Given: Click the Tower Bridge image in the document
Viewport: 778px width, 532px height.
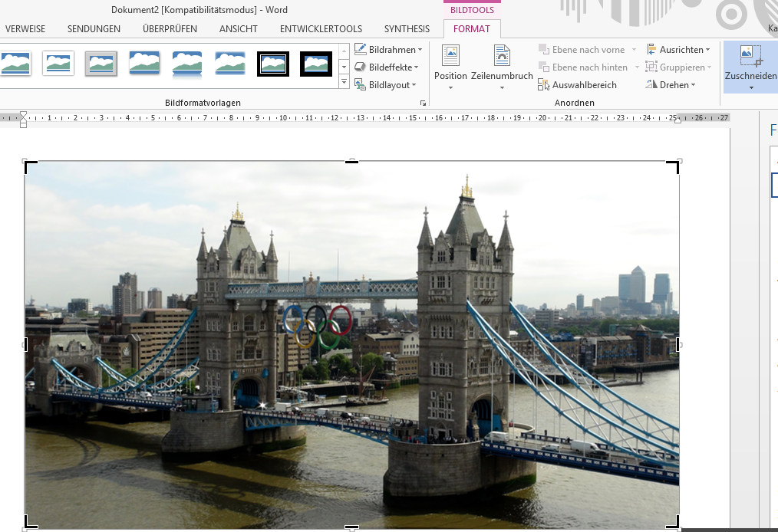Looking at the screenshot, I should pyautogui.click(x=351, y=345).
